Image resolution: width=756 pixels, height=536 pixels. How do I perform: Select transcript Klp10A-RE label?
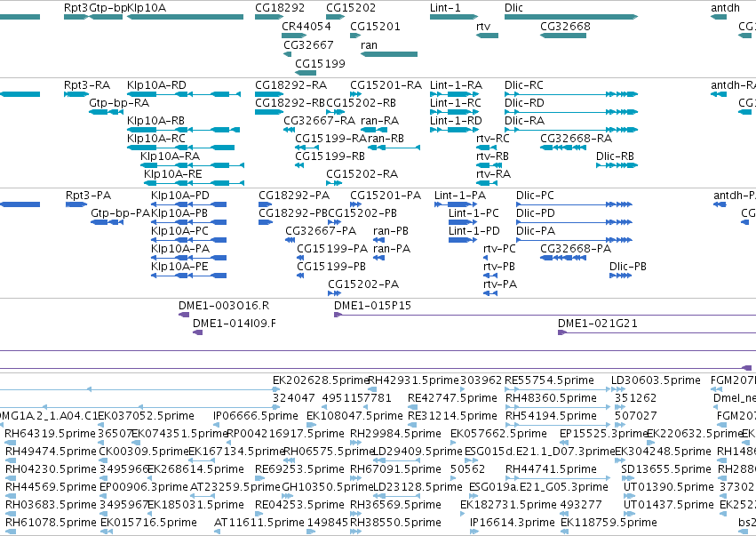tap(172, 173)
